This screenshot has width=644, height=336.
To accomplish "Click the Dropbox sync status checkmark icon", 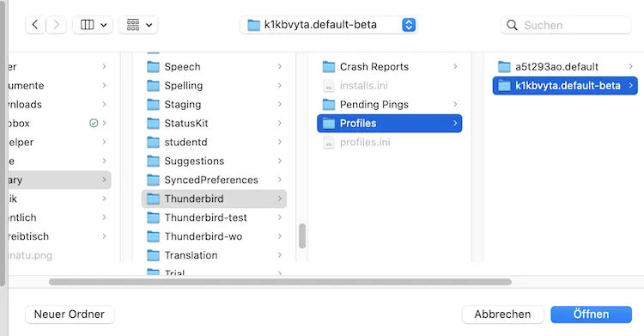I will click(x=94, y=123).
